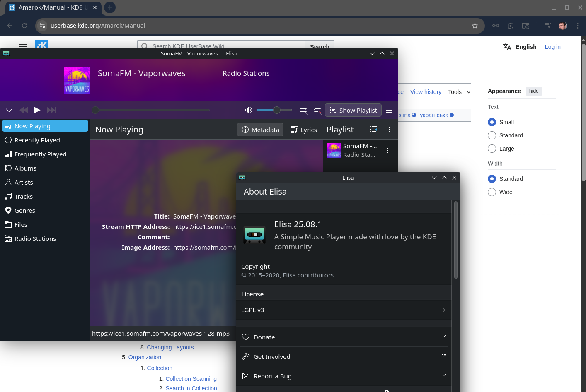Open Elisa hamburger application menu
The height and width of the screenshot is (392, 586).
[x=389, y=110]
